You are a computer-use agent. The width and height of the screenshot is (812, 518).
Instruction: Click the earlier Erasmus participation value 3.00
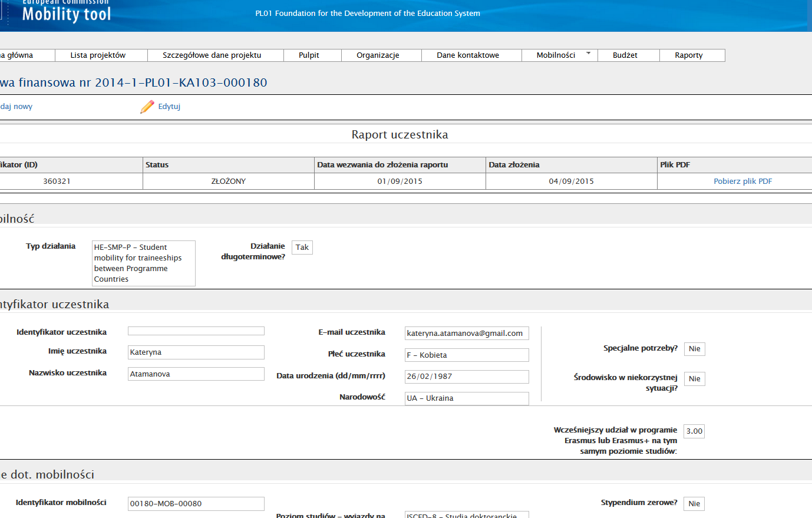(x=694, y=431)
